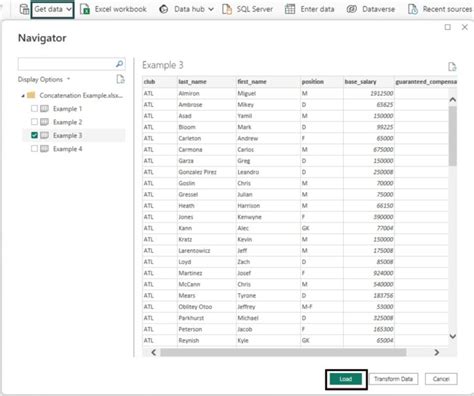Close the Navigator dialog

pyautogui.click(x=465, y=27)
